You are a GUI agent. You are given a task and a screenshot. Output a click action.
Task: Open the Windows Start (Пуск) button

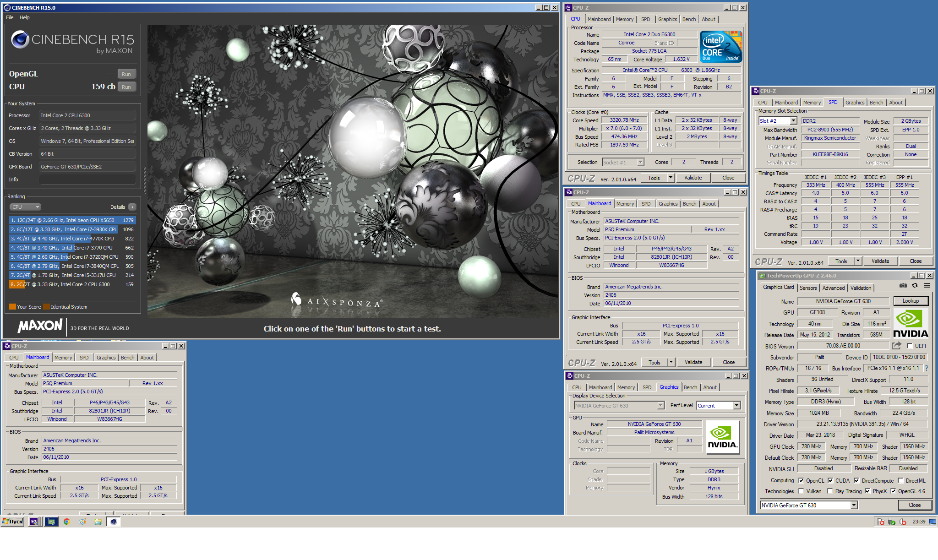[x=12, y=522]
